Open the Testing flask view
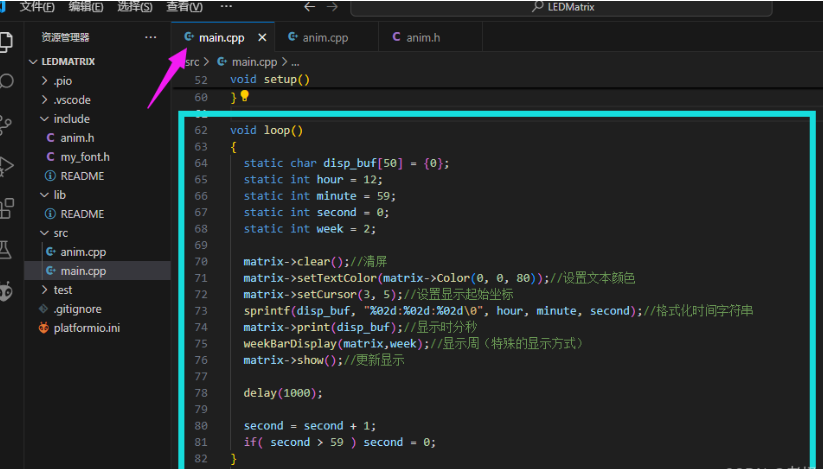 point(5,250)
